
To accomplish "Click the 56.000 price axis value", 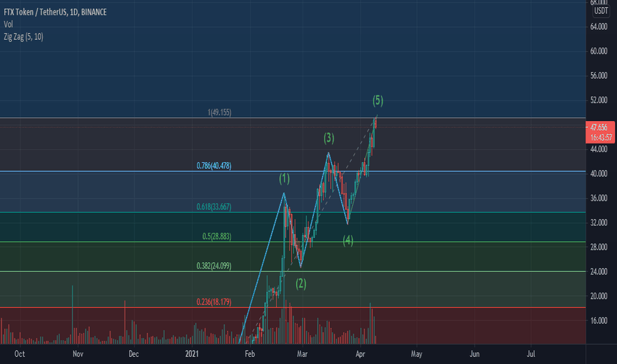I will pos(598,75).
